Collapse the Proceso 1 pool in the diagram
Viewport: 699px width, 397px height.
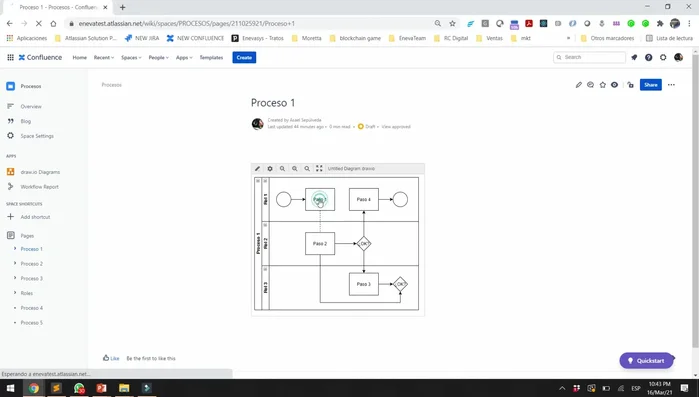[258, 181]
